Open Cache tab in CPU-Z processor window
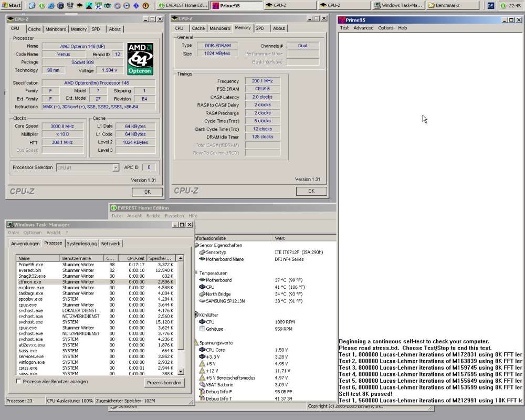525x420 pixels. pos(34,29)
